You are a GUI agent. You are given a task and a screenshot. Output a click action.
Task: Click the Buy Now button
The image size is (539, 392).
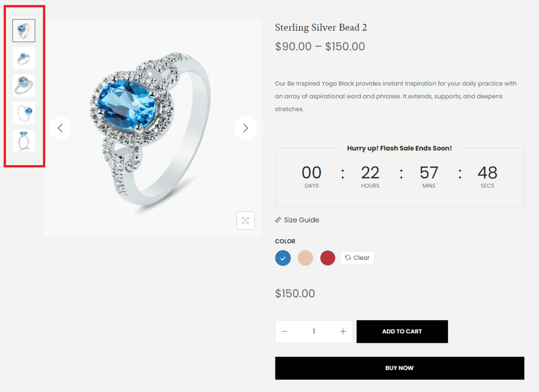coord(400,368)
